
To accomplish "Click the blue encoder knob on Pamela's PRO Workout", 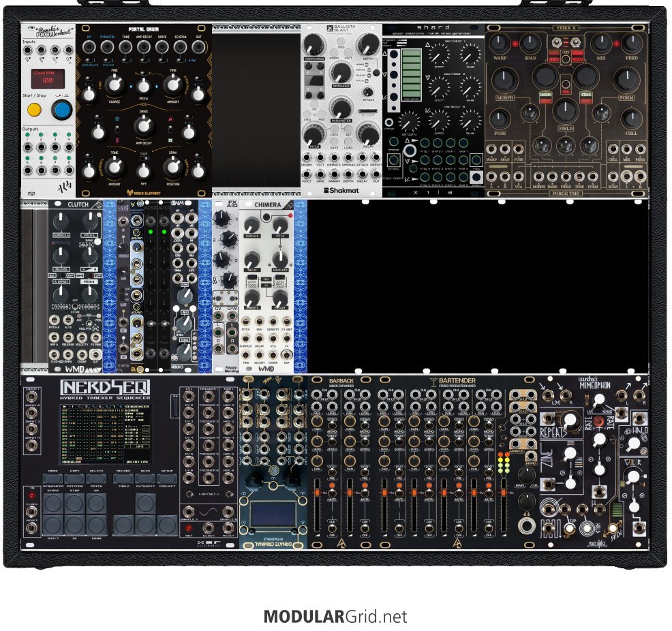I will coord(62,110).
